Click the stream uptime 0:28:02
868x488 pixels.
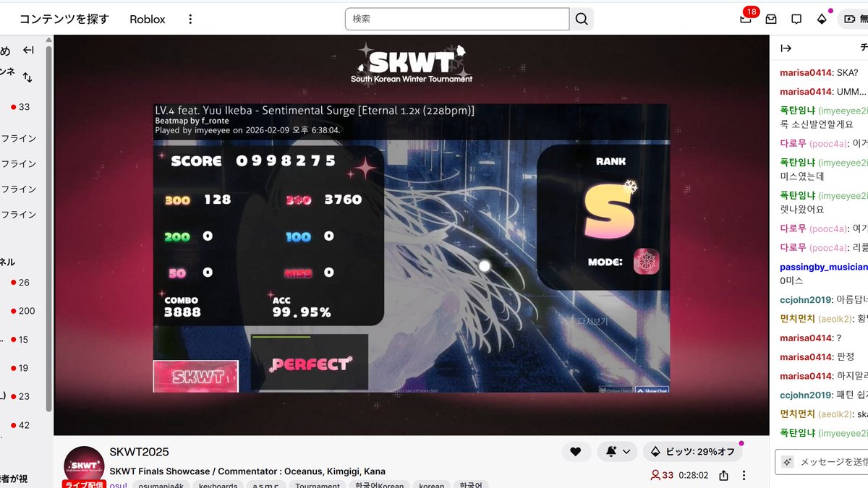pos(695,475)
